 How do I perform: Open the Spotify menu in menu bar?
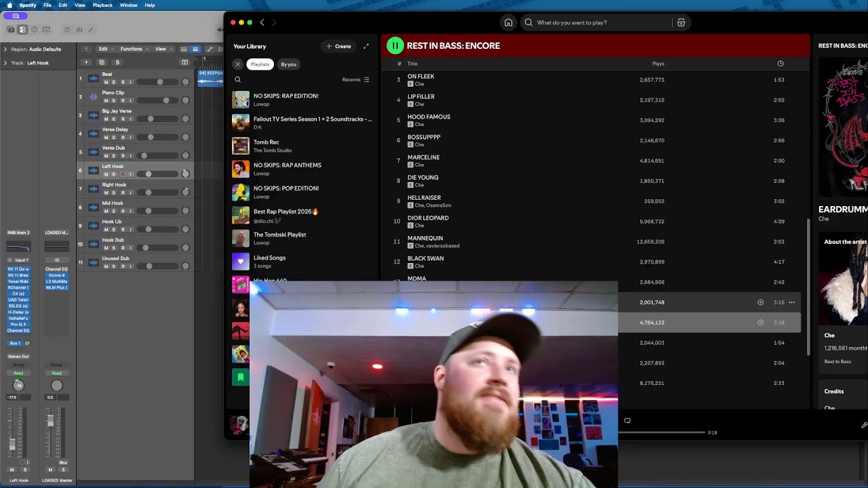pos(28,5)
